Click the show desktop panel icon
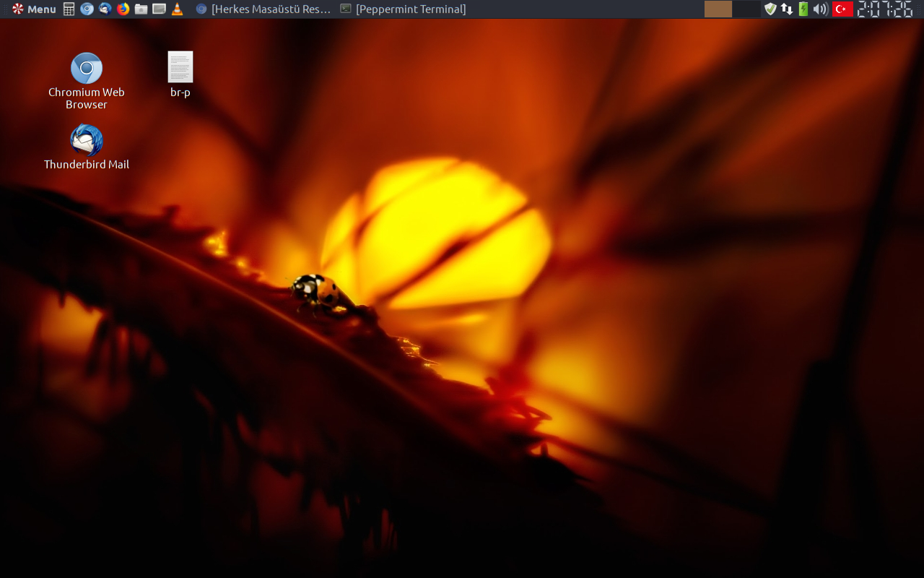The height and width of the screenshot is (578, 924). pos(160,9)
